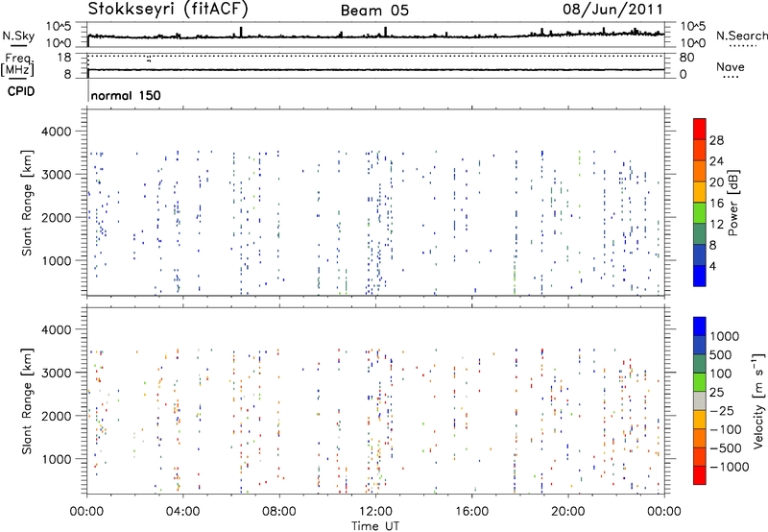
Task: Select the 'N.Sky' legend label
Action: coord(18,36)
